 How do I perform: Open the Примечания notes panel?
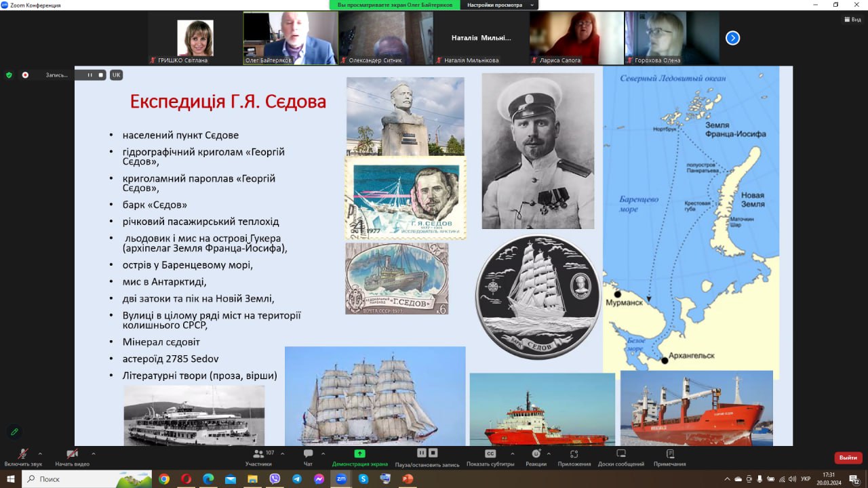pos(669,453)
